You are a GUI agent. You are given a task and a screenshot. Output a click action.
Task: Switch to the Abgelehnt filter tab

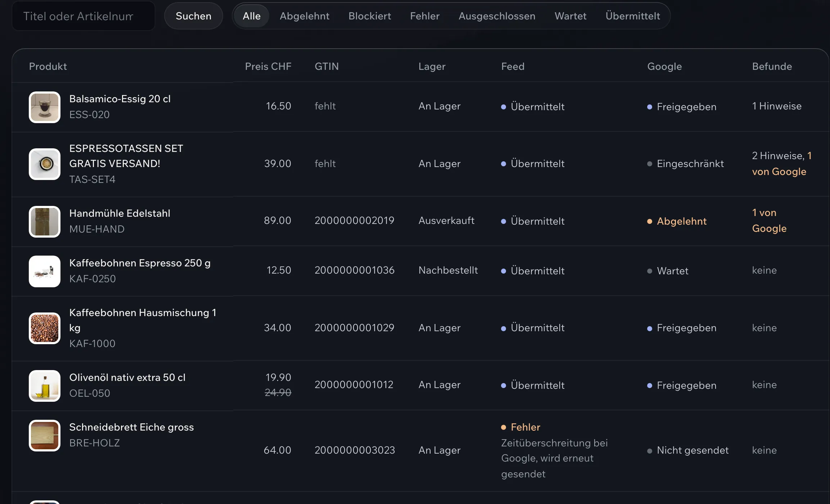305,16
